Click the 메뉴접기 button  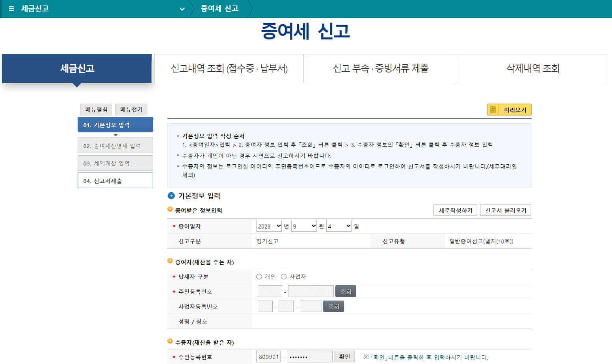click(x=131, y=110)
